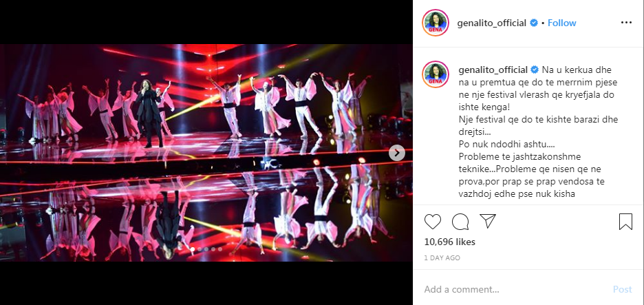Viewport: 644px width, 305px height.
Task: Focus the Add a comment field
Action: pyautogui.click(x=513, y=289)
